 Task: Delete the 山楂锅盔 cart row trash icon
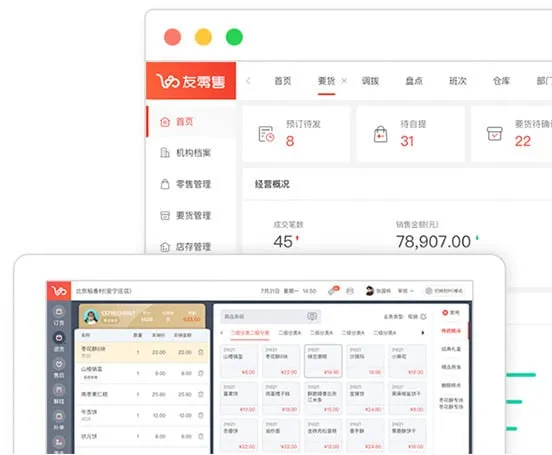201,373
